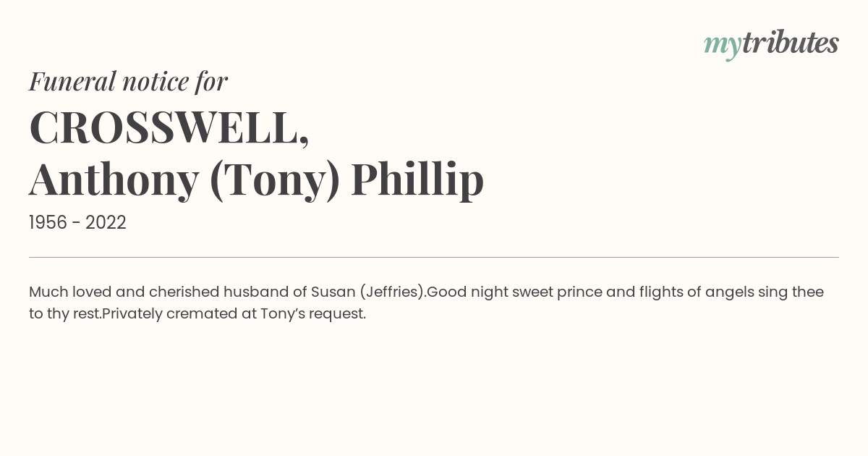Image resolution: width=868 pixels, height=456 pixels.
Task: Click the surname CROSSWELL
Action: pos(169,128)
